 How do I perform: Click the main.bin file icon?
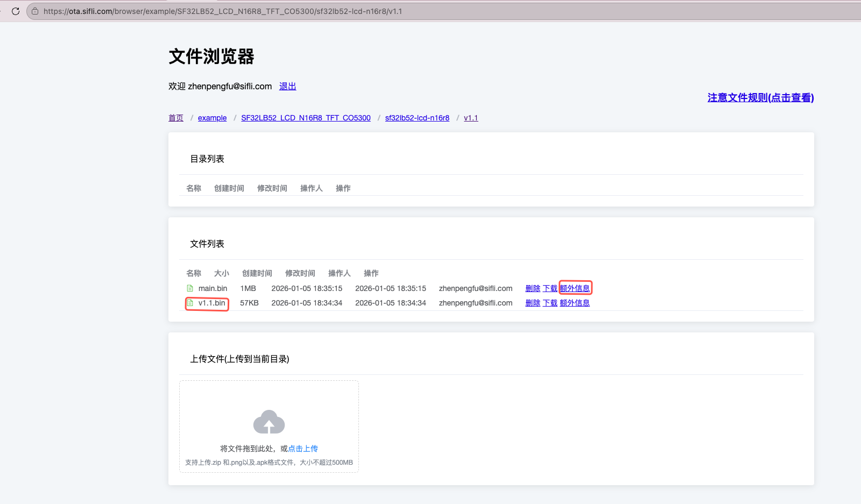(190, 288)
